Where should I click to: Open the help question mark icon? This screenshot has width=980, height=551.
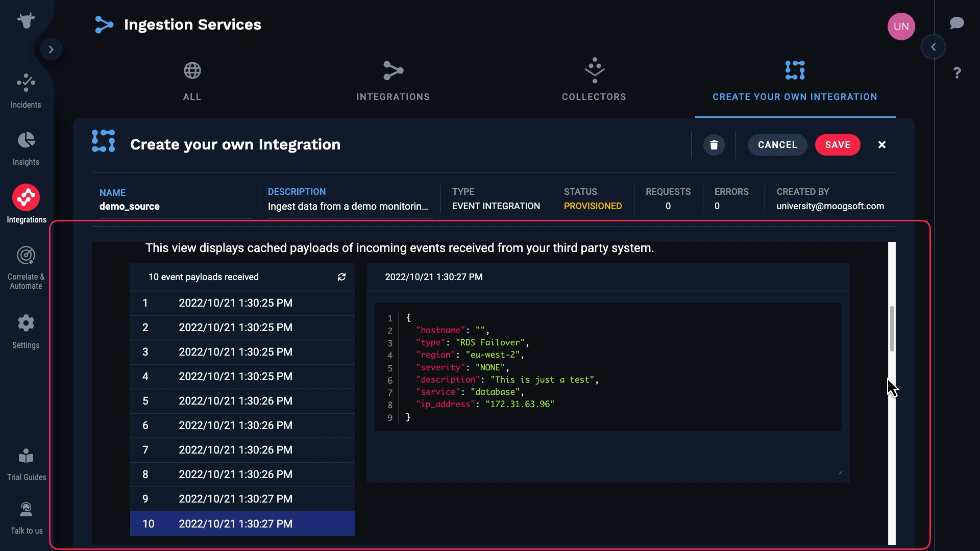click(957, 73)
